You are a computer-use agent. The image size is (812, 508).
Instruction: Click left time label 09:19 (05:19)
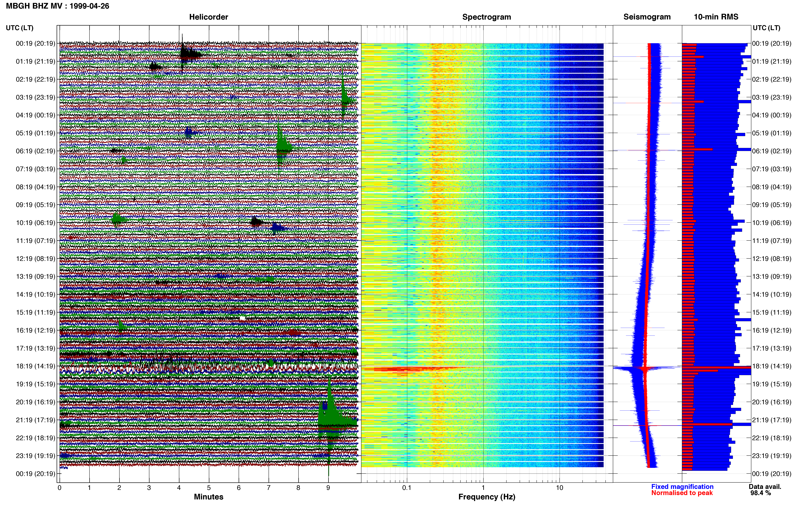point(35,205)
